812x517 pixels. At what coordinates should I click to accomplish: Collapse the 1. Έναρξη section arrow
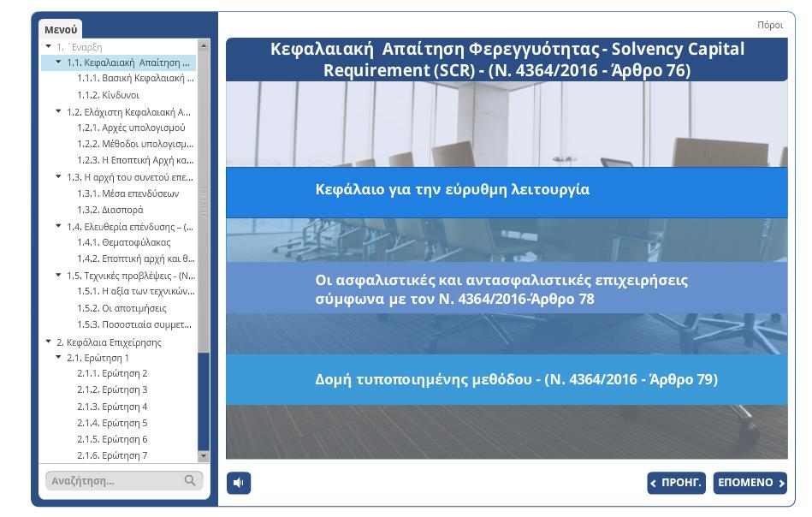pos(48,46)
